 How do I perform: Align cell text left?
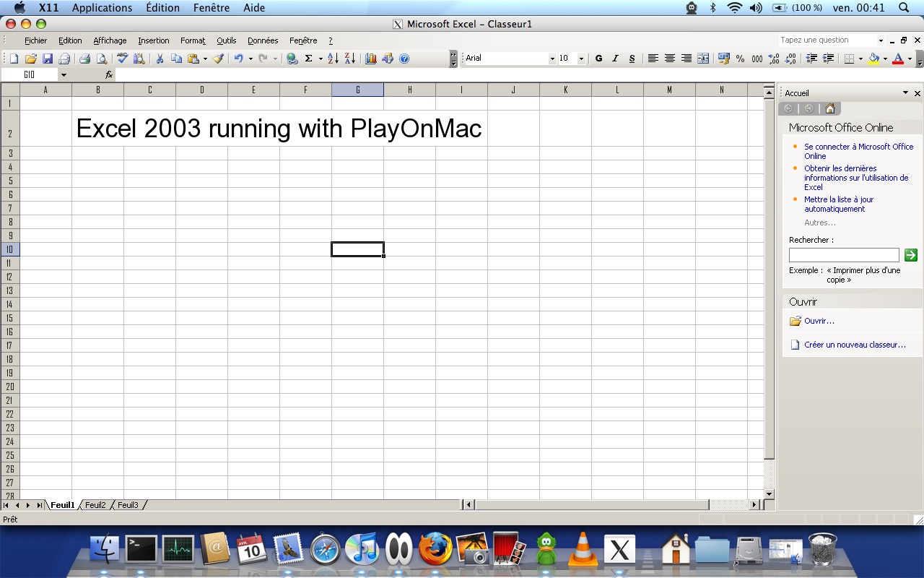[x=653, y=59]
